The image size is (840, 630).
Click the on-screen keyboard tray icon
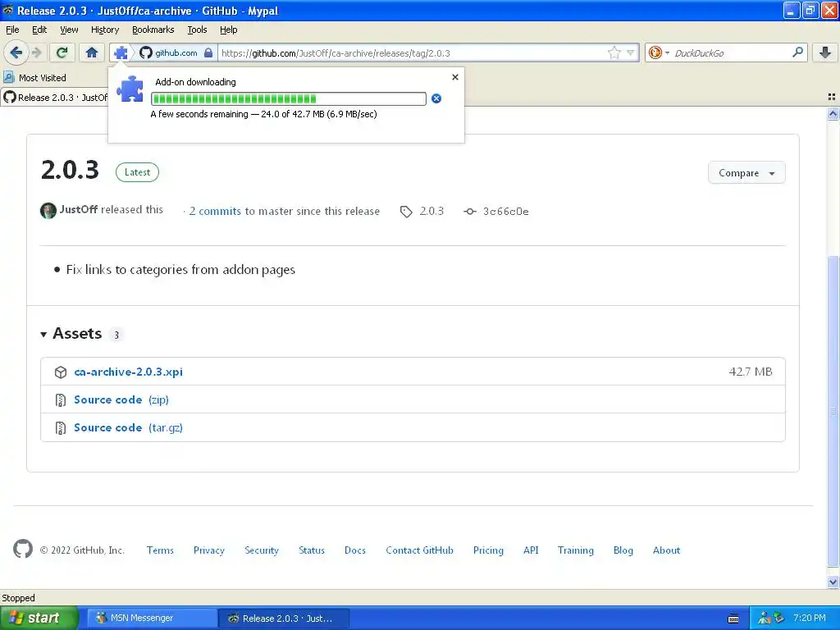pos(733,619)
